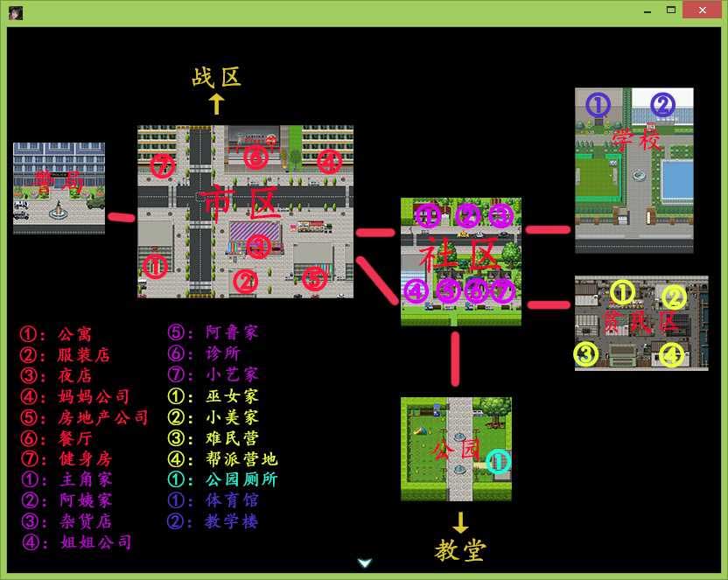Click blue marker ② (教学楼) in school map
The height and width of the screenshot is (580, 728).
[662, 105]
